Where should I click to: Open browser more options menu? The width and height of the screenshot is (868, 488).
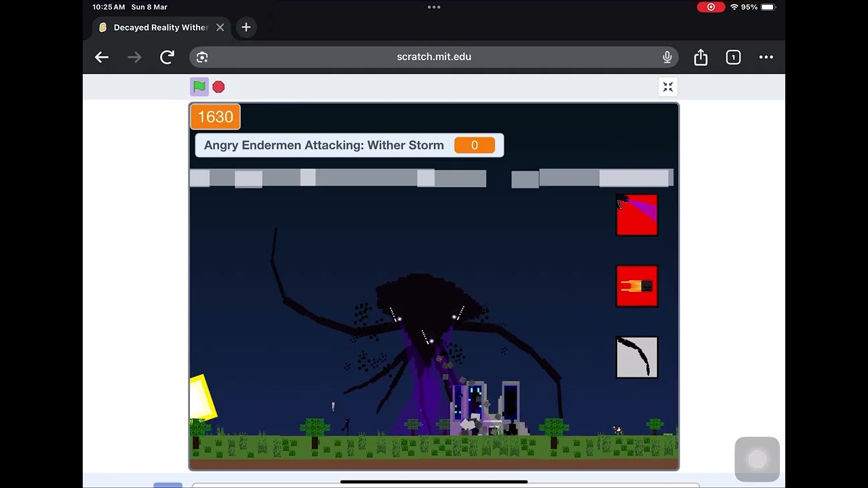point(766,57)
